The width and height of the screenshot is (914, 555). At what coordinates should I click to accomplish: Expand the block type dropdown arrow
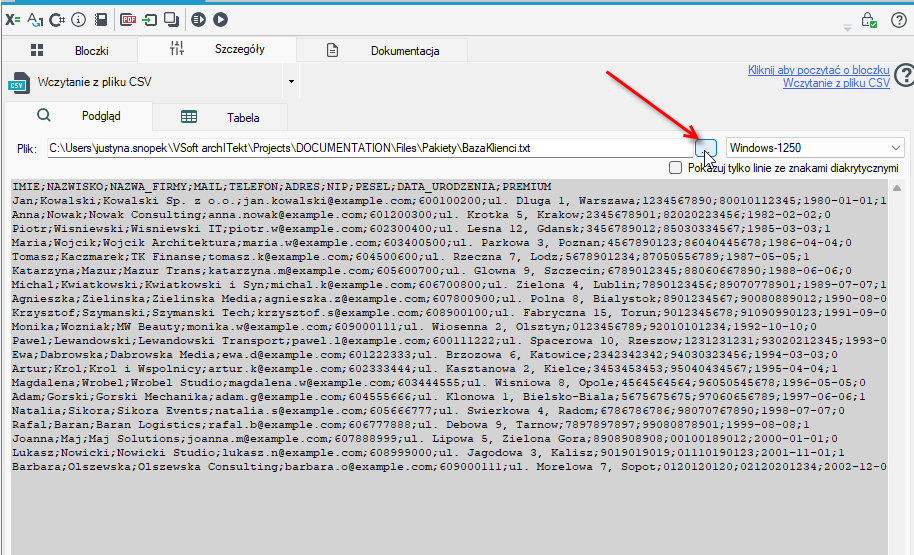pos(291,82)
